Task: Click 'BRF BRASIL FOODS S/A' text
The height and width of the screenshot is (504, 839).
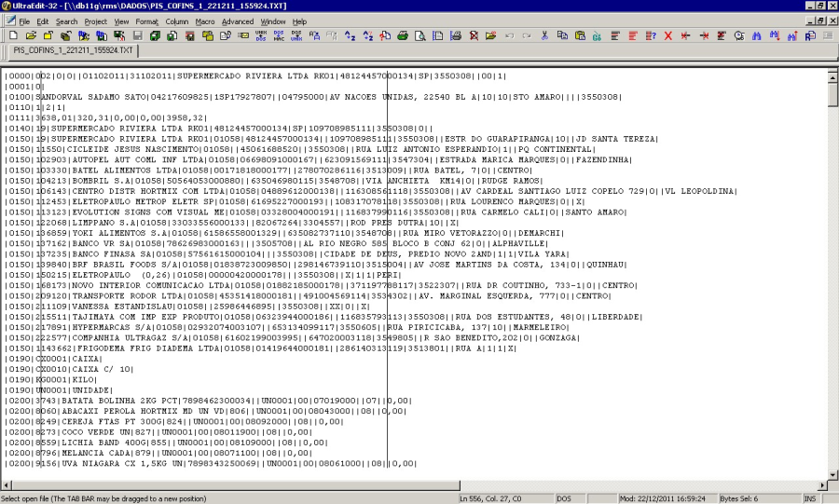Action: click(x=125, y=265)
